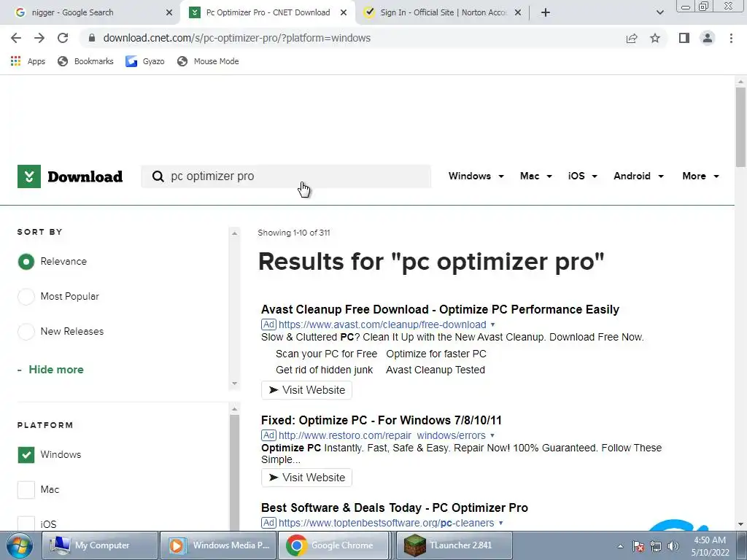Reload the page with the refresh icon
The width and height of the screenshot is (747, 560).
[63, 38]
